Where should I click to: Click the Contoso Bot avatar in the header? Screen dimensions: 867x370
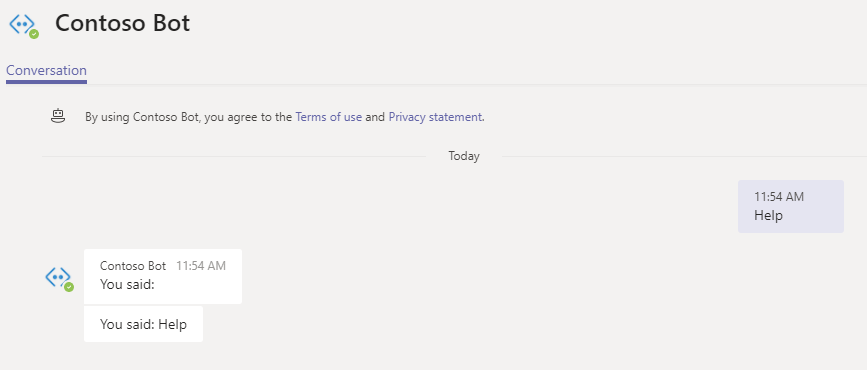pos(24,24)
